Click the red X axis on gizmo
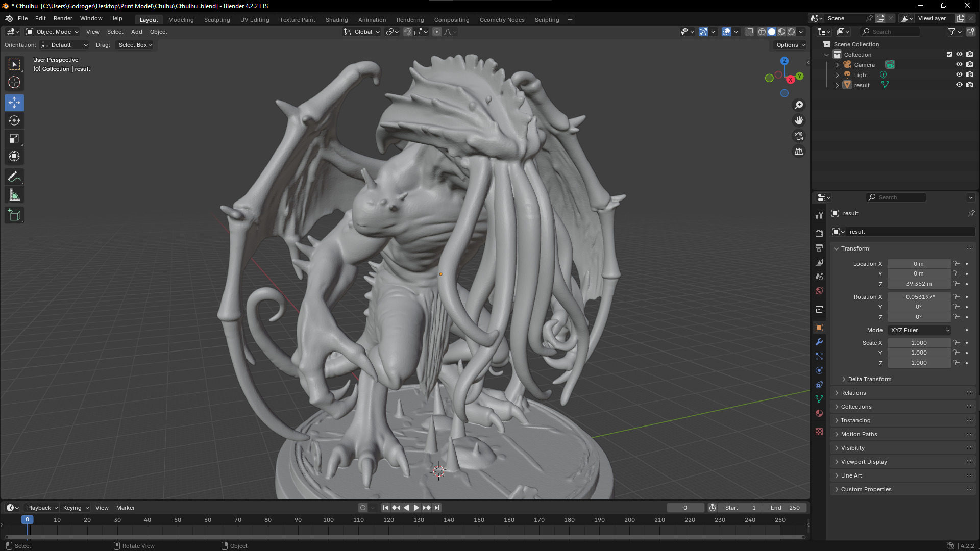The width and height of the screenshot is (980, 551). click(x=790, y=80)
